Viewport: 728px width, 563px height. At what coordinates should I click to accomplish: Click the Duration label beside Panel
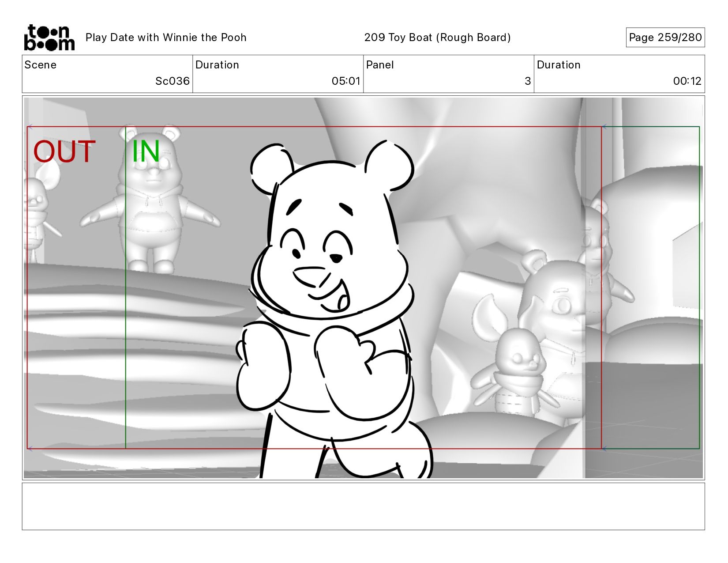pyautogui.click(x=559, y=65)
